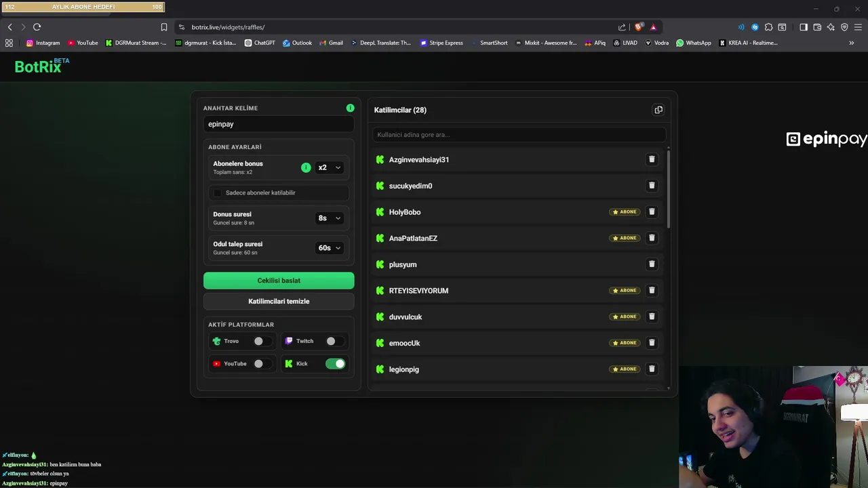Delete plusyum from participants
Viewport: 868px width, 488px height.
pyautogui.click(x=652, y=264)
